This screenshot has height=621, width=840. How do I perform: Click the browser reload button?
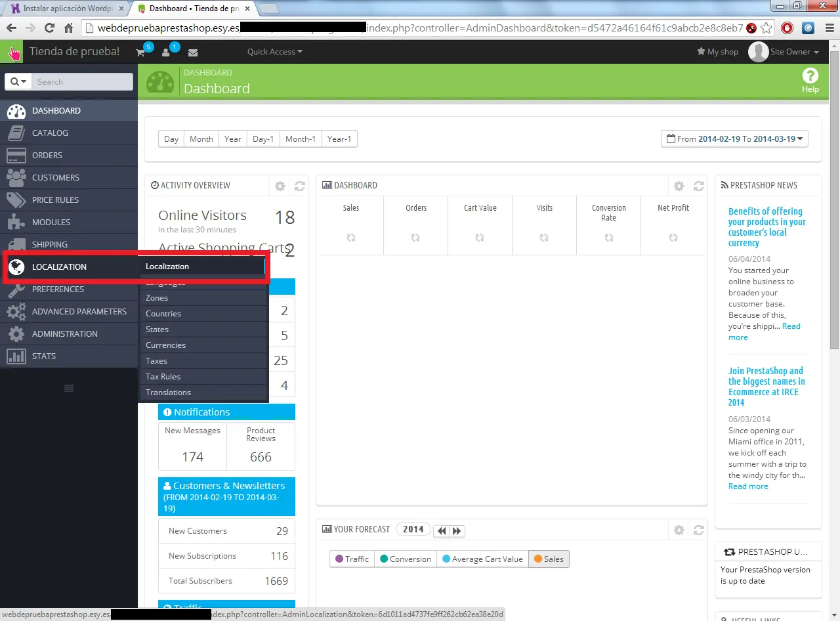point(49,28)
